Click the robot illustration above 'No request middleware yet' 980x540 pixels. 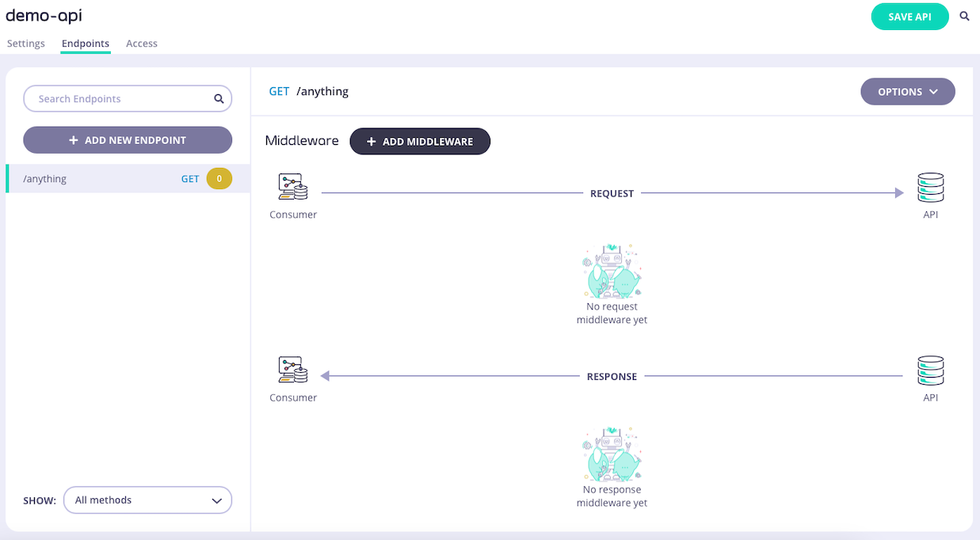point(612,272)
